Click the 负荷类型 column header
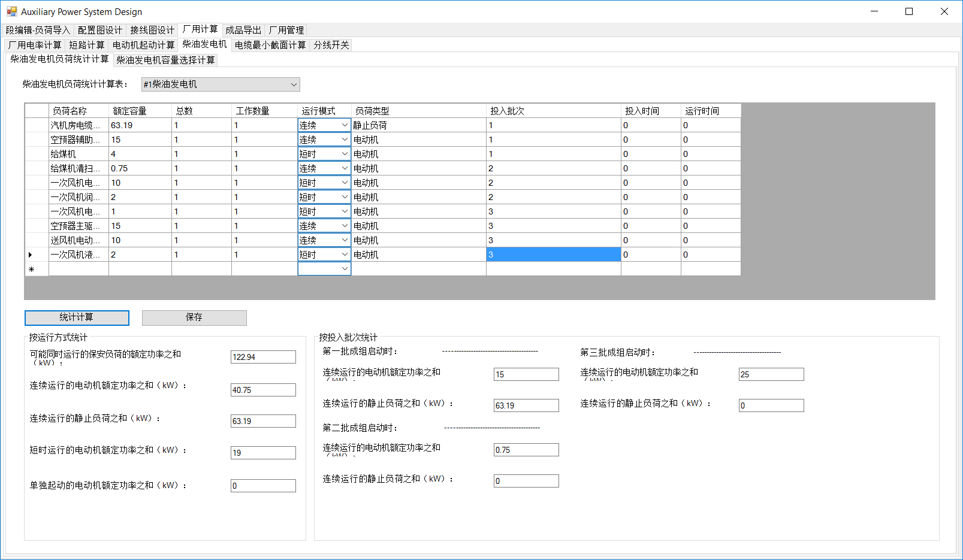Screen dimensions: 963x560 pyautogui.click(x=418, y=111)
